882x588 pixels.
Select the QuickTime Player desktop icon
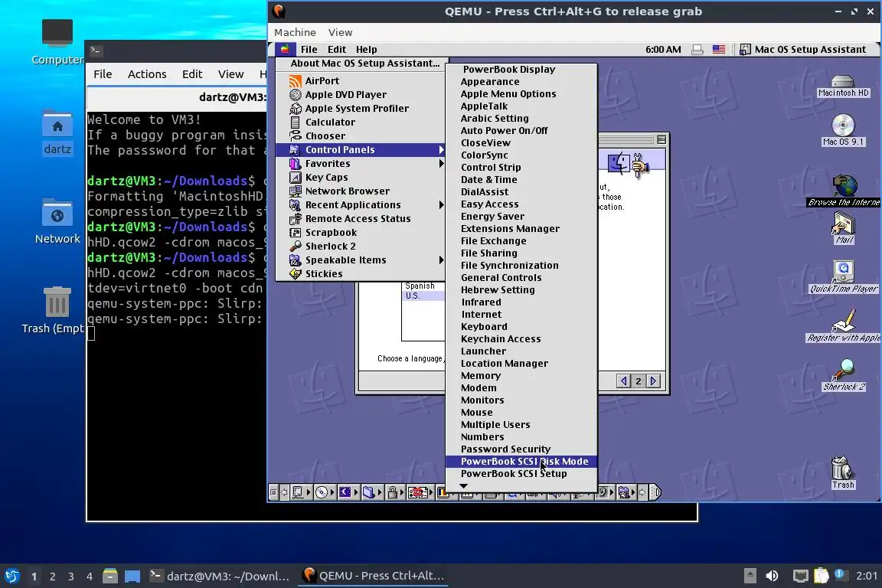click(843, 277)
